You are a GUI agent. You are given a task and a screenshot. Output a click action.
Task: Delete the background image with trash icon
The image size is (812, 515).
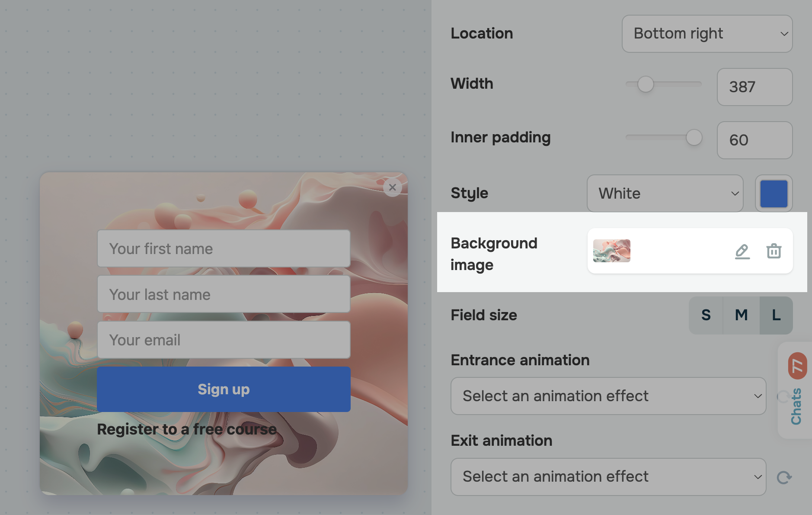pyautogui.click(x=774, y=251)
